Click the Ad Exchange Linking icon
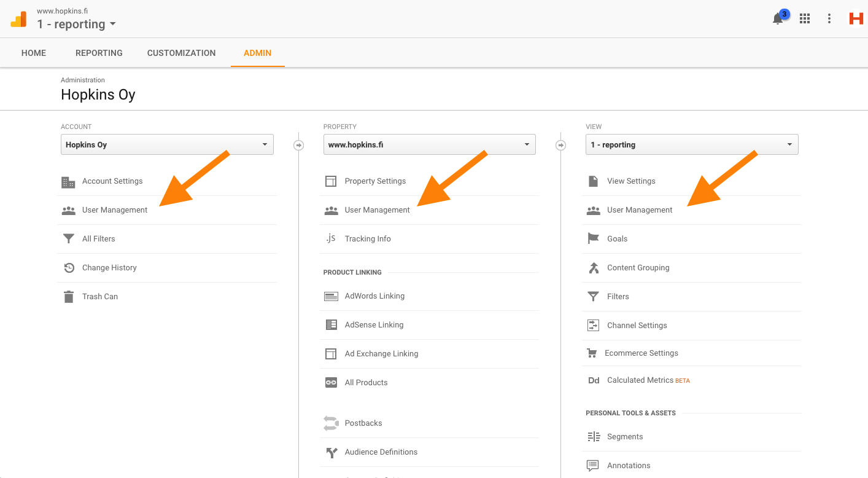The width and height of the screenshot is (868, 478). (x=331, y=354)
